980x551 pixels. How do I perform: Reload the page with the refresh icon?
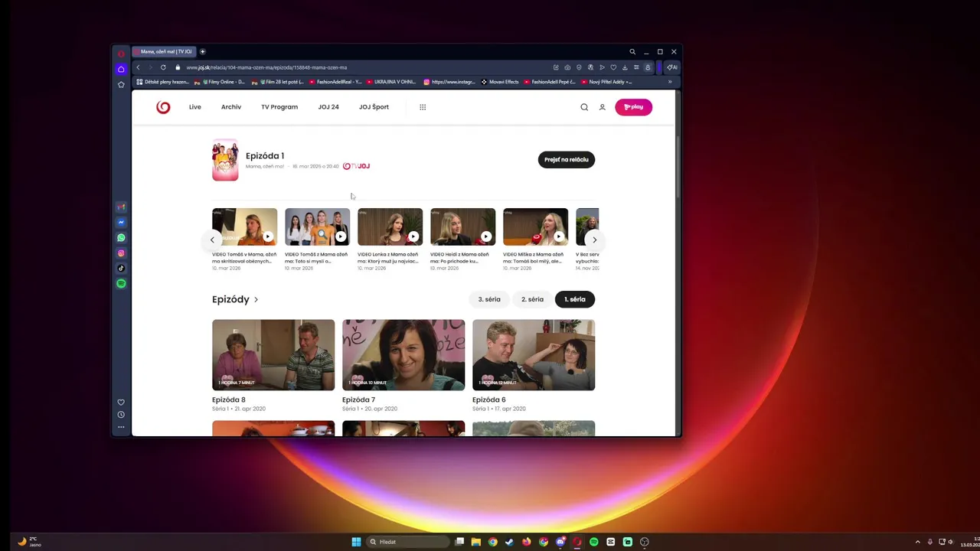(x=163, y=67)
